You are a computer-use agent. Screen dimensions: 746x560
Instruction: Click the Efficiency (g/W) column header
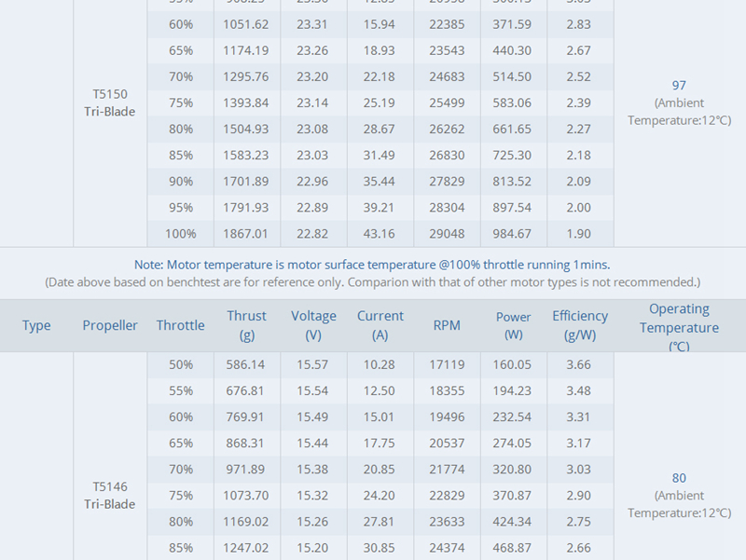[580, 325]
